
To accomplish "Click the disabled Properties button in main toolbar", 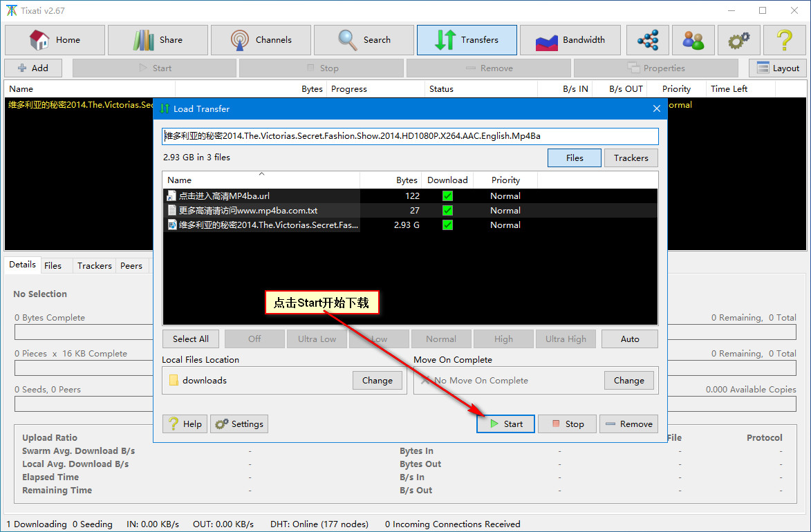I will tap(656, 68).
